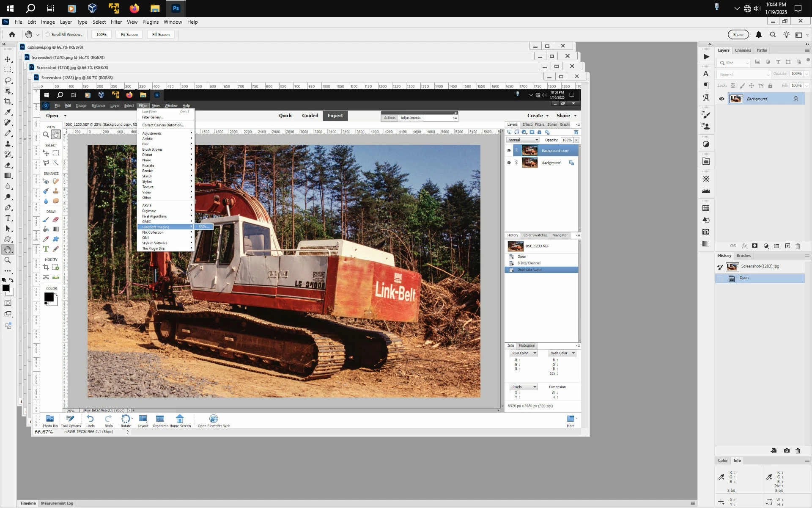Select the Clone Stamp tool
The height and width of the screenshot is (508, 812).
(8, 144)
